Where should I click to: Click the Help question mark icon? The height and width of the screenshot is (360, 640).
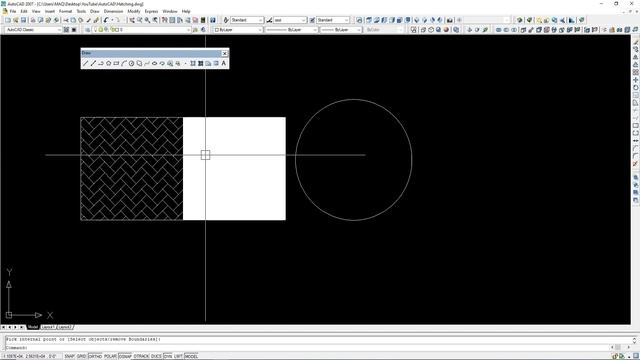pos(213,20)
